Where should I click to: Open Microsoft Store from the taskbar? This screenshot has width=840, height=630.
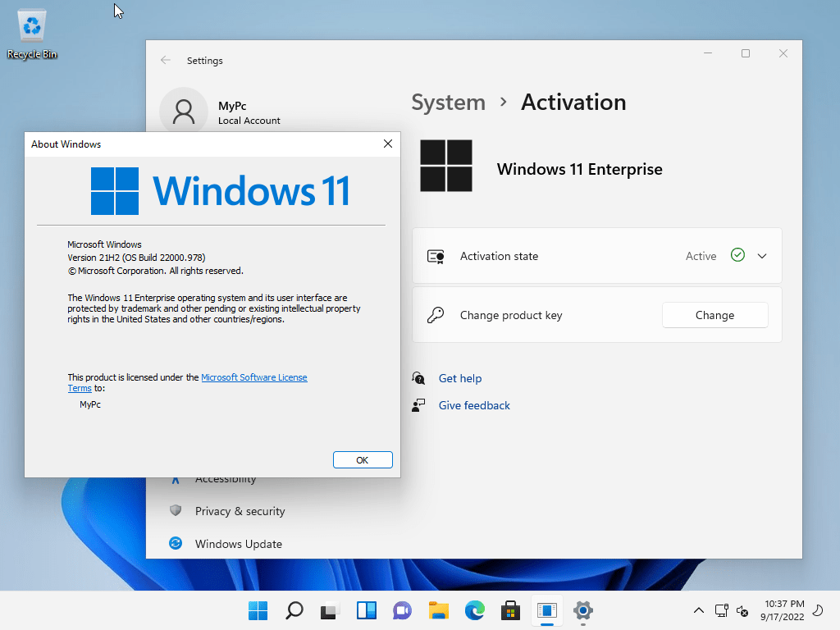[x=510, y=610]
